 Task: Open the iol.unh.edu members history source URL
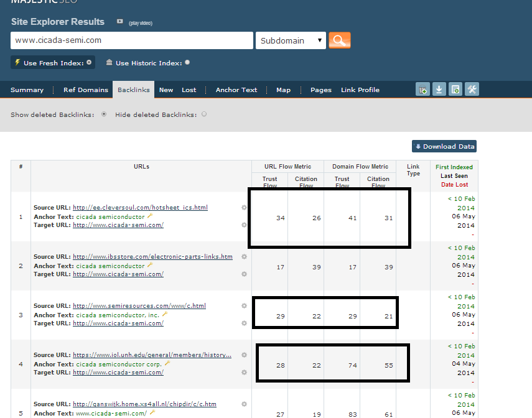[x=152, y=355]
